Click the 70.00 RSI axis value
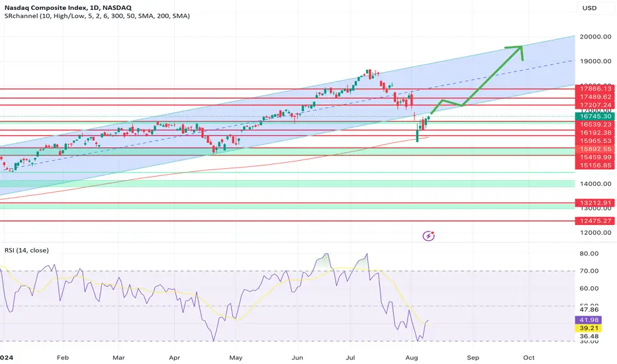Image resolution: width=617 pixels, height=364 pixels. (589, 271)
